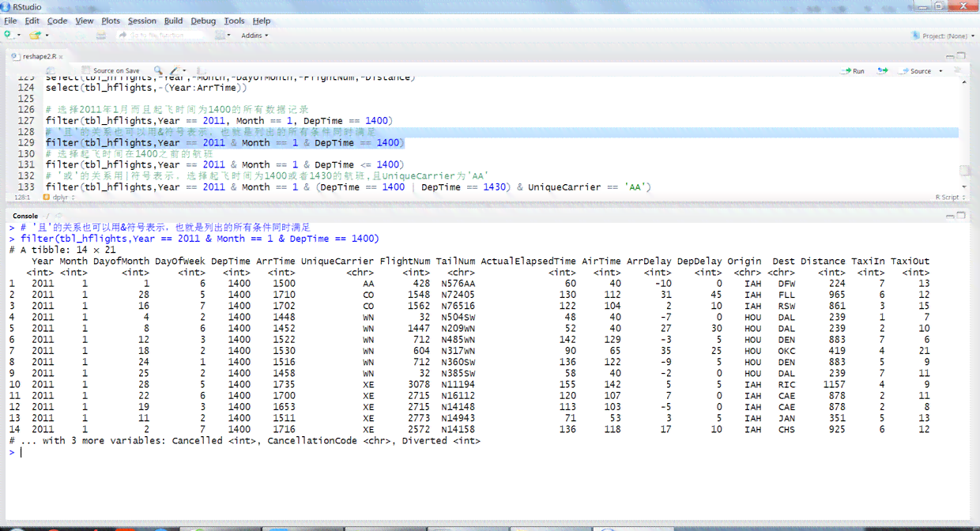Open the Edit menu
The image size is (980, 531).
tap(32, 21)
